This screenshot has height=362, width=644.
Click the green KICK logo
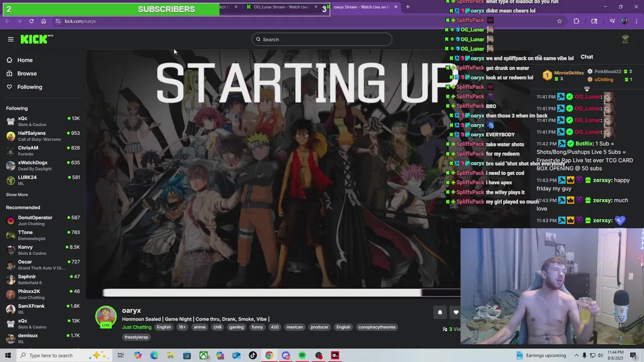(37, 39)
